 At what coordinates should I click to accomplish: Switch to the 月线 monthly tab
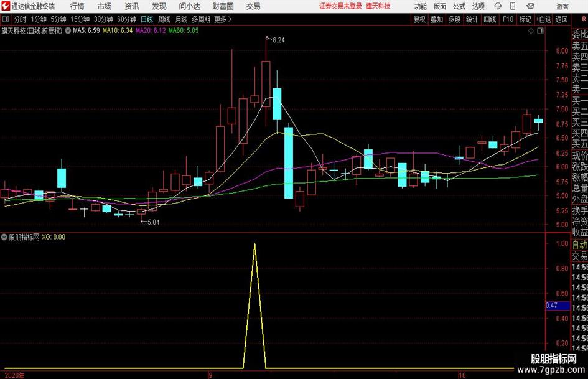coord(182,19)
